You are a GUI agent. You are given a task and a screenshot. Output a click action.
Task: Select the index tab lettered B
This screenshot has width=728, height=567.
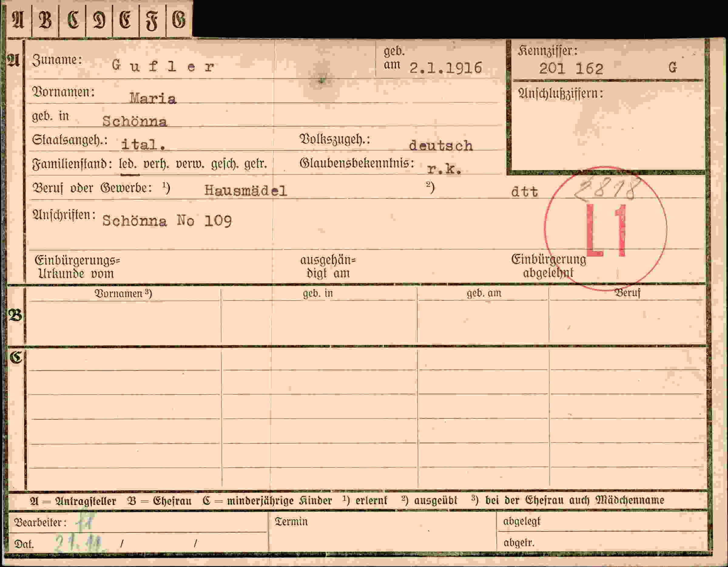(x=45, y=19)
